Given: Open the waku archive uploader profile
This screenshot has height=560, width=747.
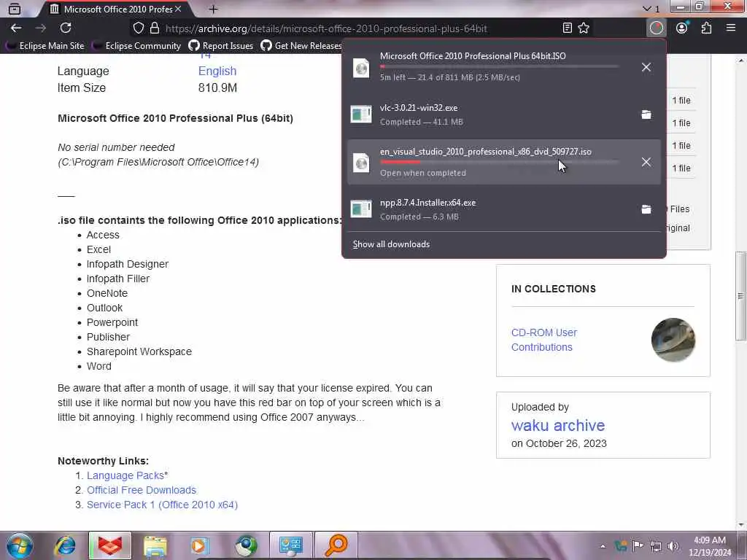Looking at the screenshot, I should [558, 425].
